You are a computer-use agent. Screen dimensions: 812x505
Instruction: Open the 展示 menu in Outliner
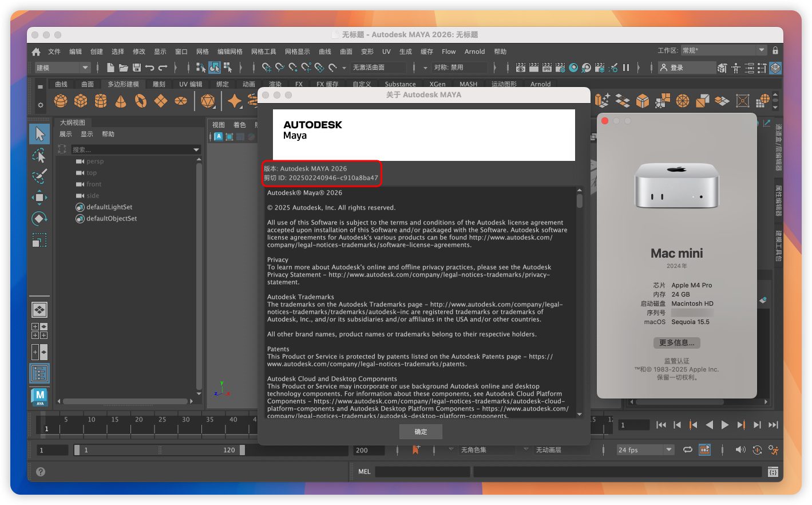[x=66, y=134]
